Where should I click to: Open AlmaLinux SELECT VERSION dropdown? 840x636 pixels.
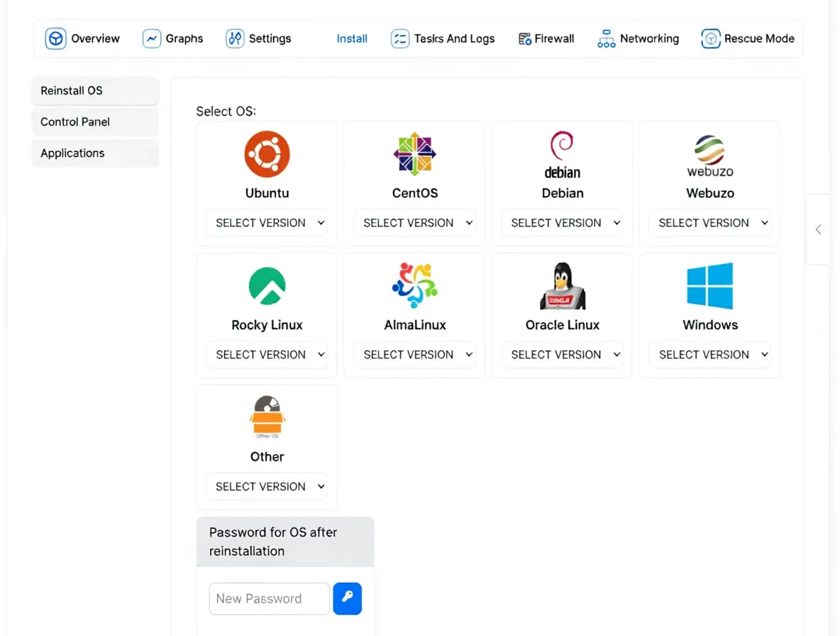tap(414, 355)
